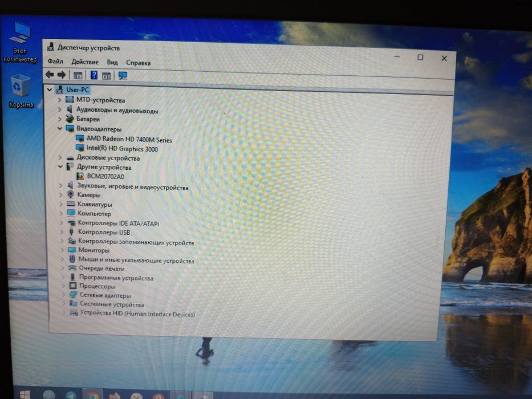Expand the Сетевые адаптеры node
The image size is (532, 399).
click(63, 295)
